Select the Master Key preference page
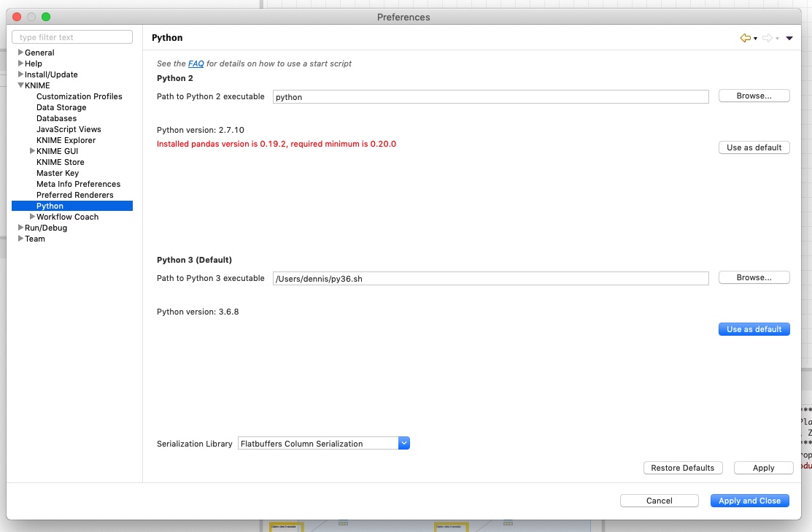The width and height of the screenshot is (812, 532). [x=57, y=173]
